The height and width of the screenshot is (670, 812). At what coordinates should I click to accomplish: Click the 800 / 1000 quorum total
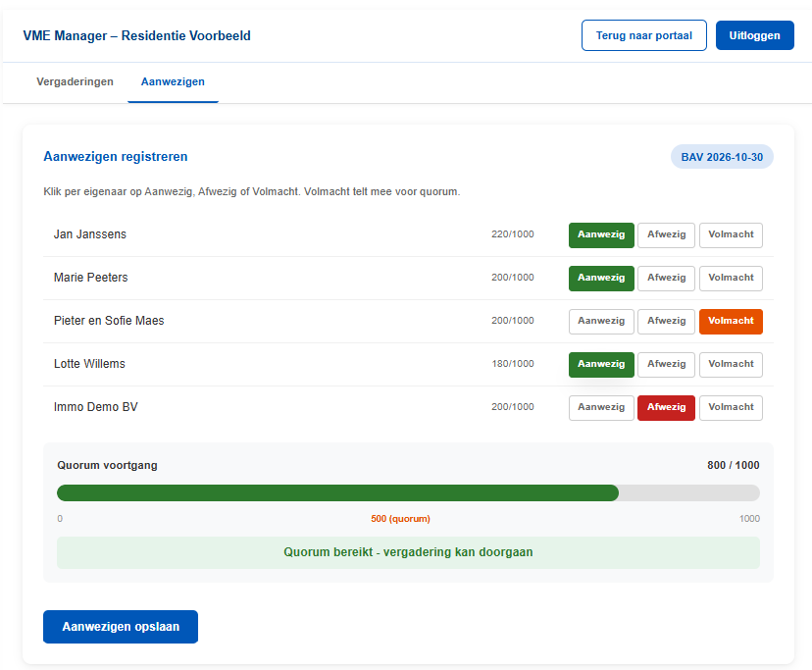pos(734,465)
